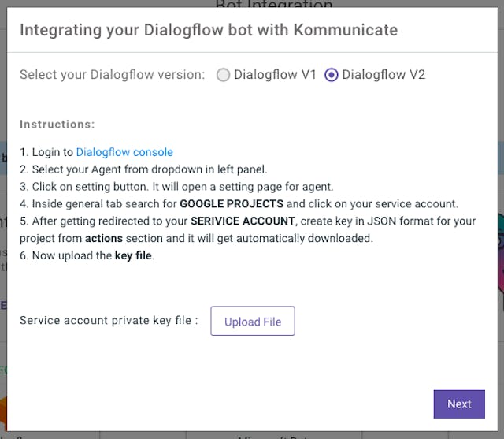Click the 'Bot Integration' heading behind dialog

point(251,6)
